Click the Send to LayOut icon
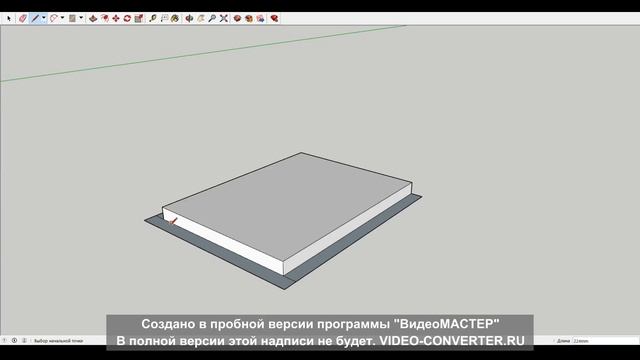Screen dimensions: 640x360 (x=260, y=18)
